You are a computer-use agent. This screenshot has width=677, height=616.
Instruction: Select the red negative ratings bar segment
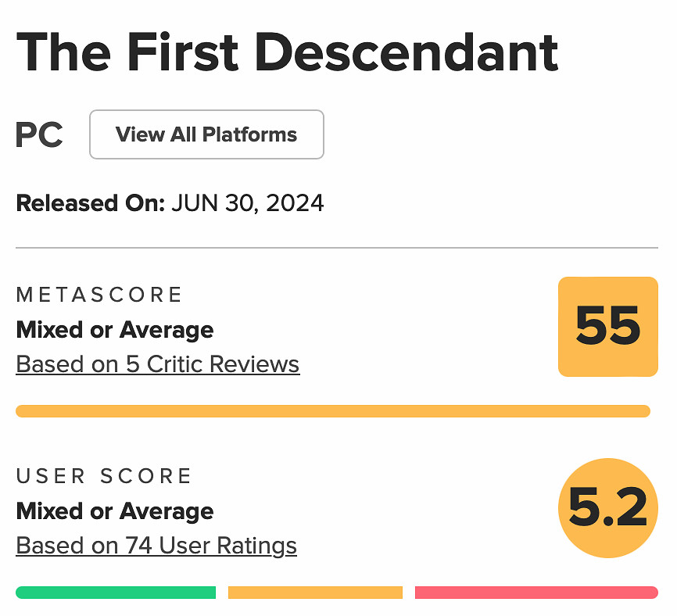click(x=536, y=593)
